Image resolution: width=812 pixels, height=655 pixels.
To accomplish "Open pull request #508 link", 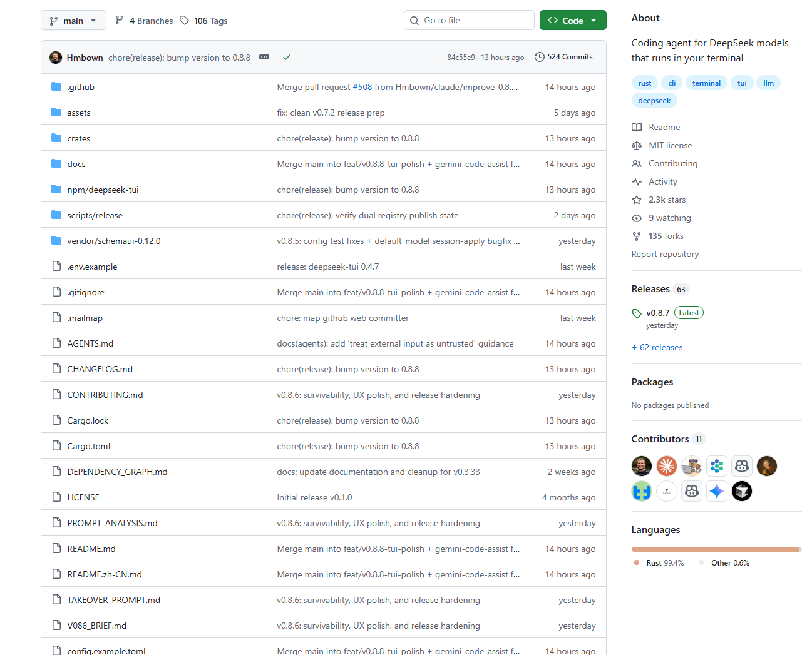I will click(x=362, y=87).
